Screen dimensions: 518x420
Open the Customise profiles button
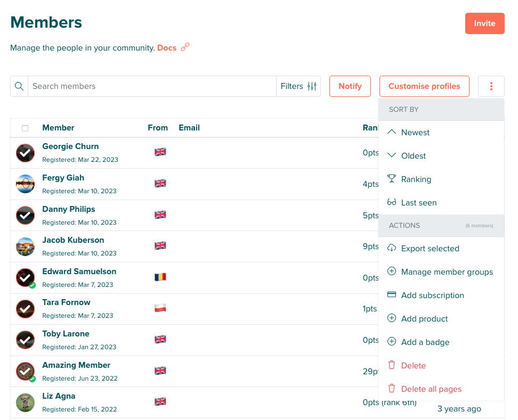[x=424, y=86]
